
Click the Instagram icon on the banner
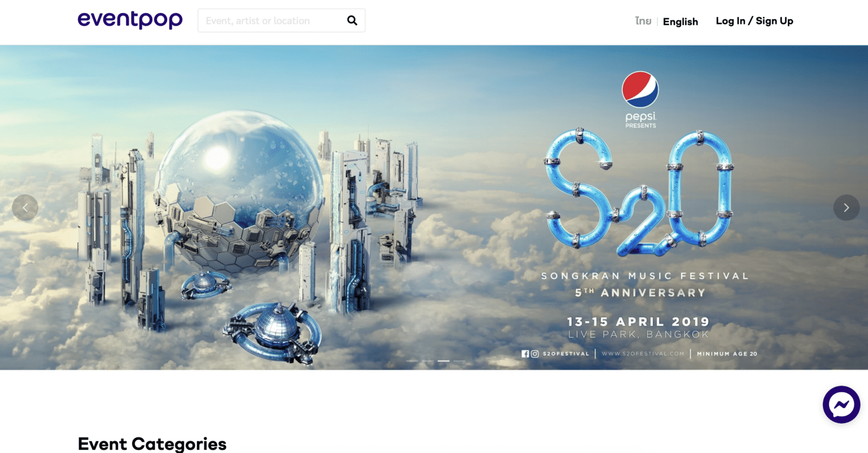coord(535,354)
